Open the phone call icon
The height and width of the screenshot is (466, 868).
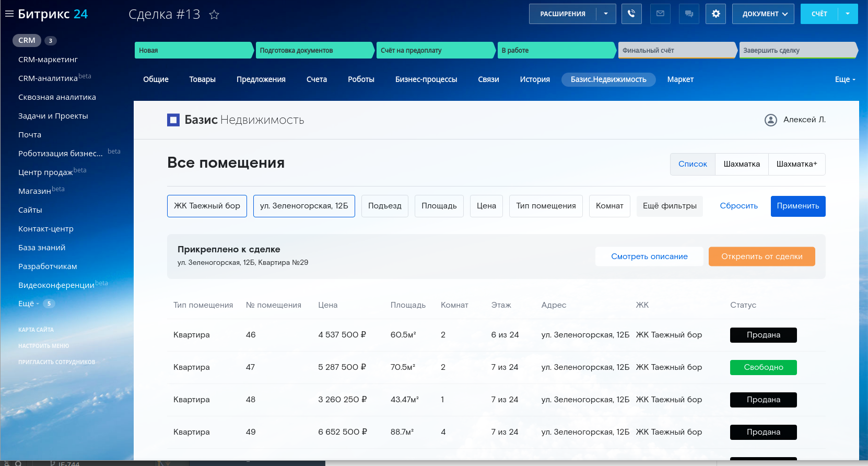[631, 14]
